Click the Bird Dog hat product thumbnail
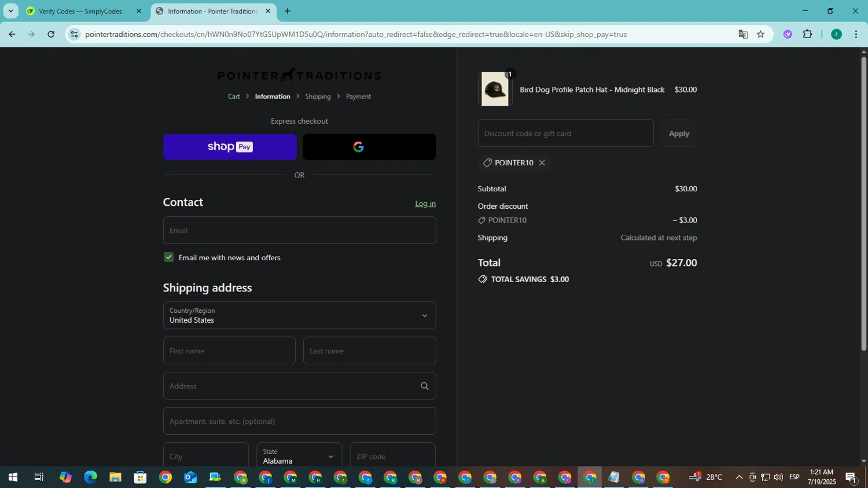 495,89
